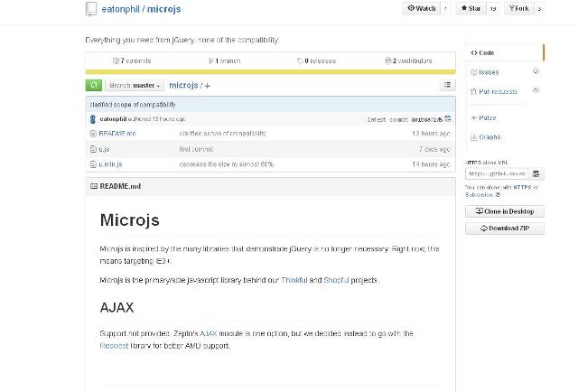Switch clone protocol via HTTPS link

[522, 187]
